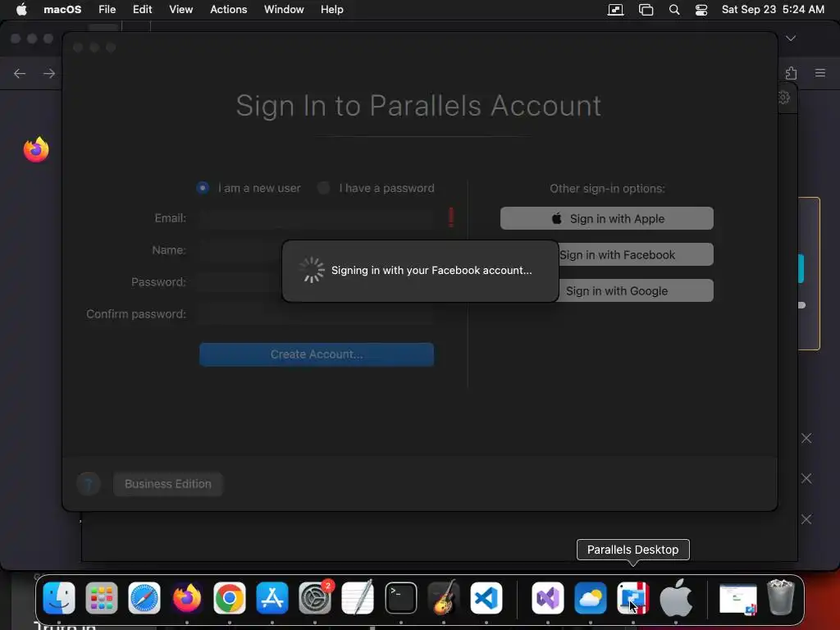Open the View menu
This screenshot has height=630, width=840.
[x=181, y=10]
